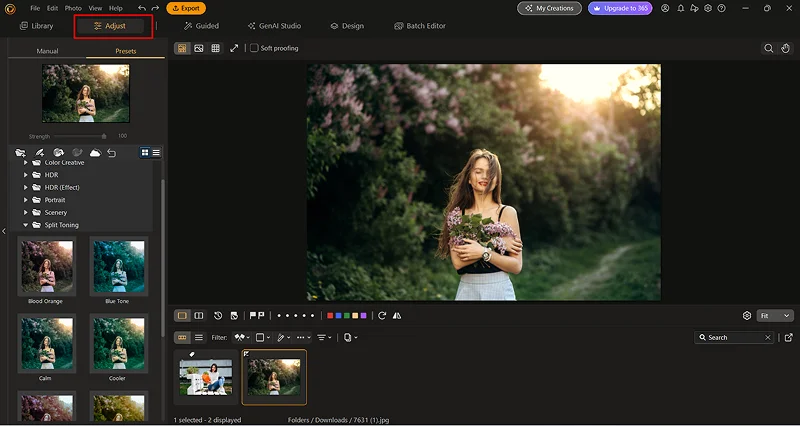Switch to the Manual tab
The height and width of the screenshot is (426, 800).
[x=47, y=51]
